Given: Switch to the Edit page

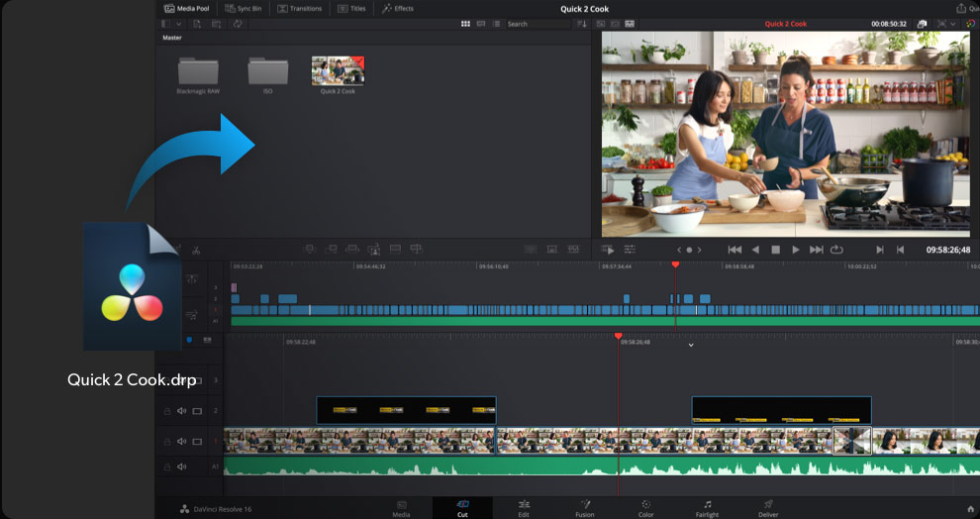Looking at the screenshot, I should coord(524,508).
